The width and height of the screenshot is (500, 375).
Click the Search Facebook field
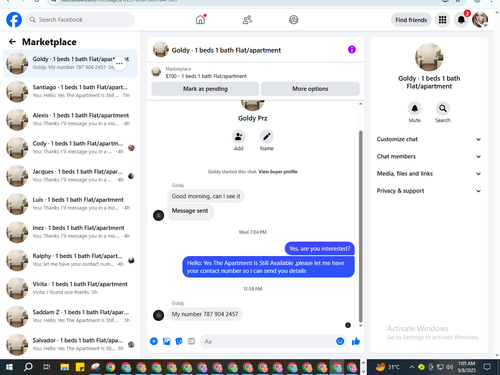(80, 20)
